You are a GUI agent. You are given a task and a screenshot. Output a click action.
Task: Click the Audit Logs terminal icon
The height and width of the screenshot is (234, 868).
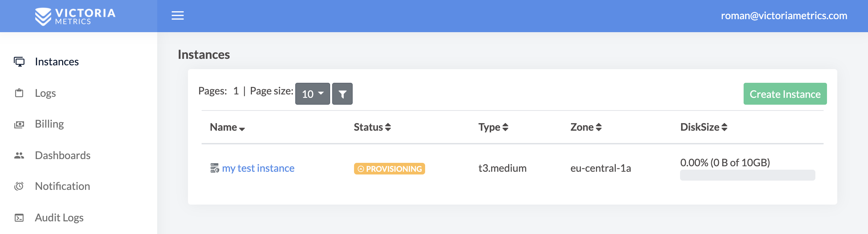click(x=19, y=218)
